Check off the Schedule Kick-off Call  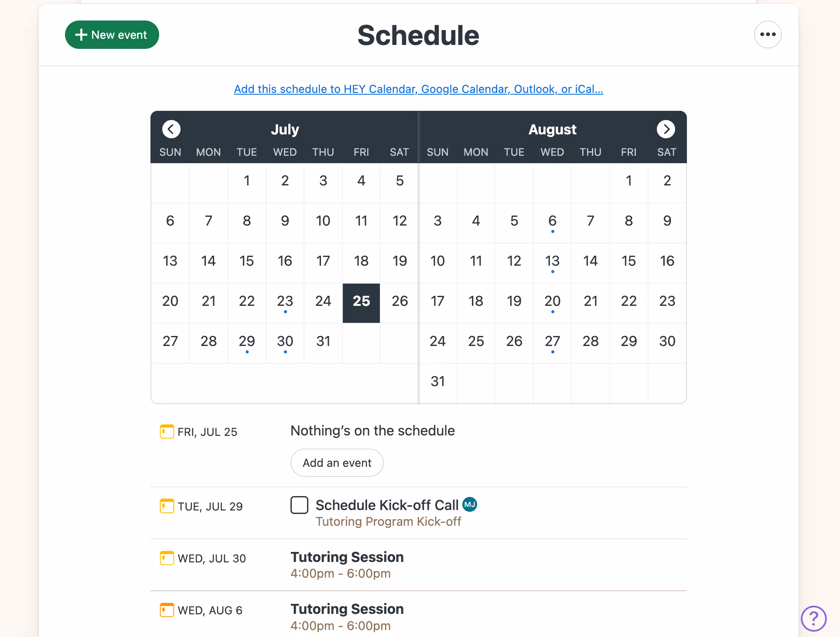click(x=299, y=505)
